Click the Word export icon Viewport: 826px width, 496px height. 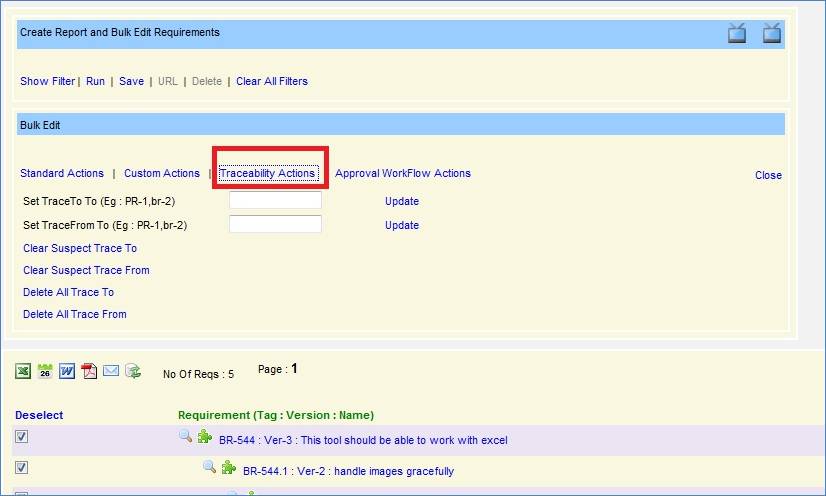click(67, 371)
